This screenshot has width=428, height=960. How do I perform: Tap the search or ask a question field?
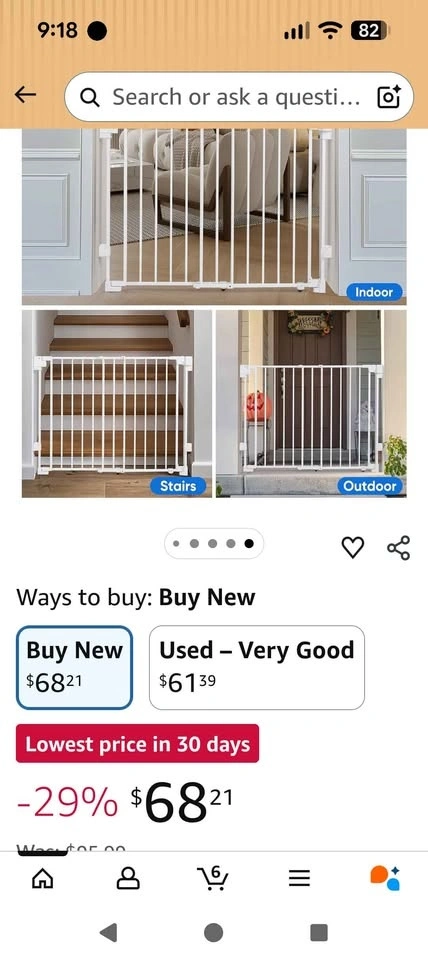[x=239, y=97]
